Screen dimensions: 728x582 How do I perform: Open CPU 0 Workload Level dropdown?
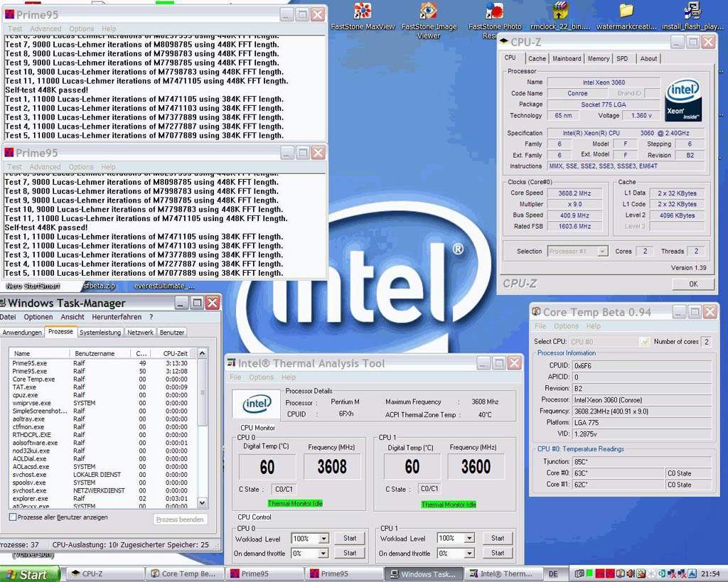(323, 539)
